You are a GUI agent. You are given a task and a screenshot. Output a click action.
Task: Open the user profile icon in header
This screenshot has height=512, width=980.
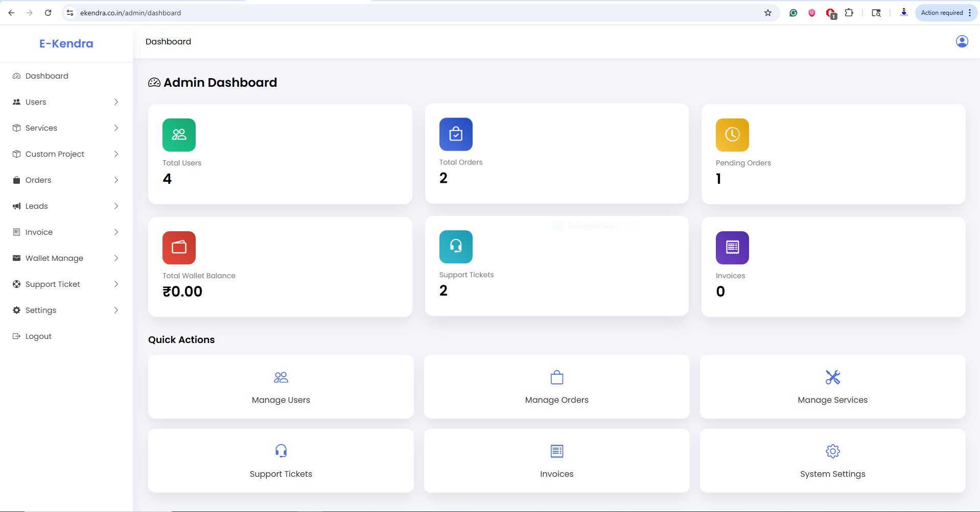pos(962,41)
